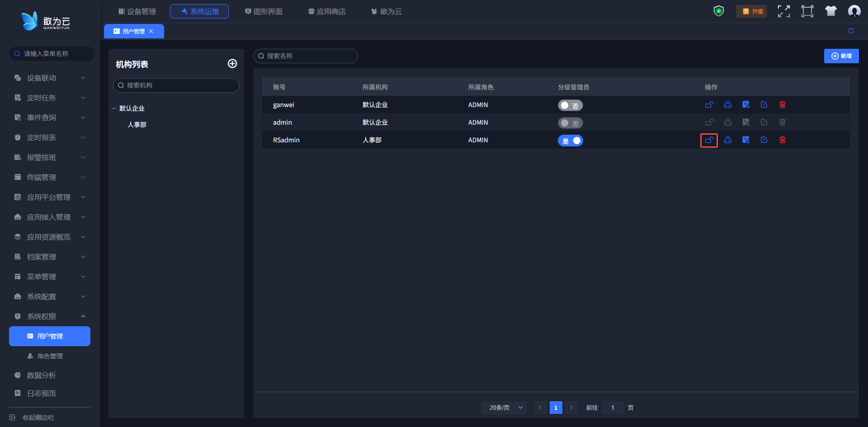Open the theme shirt icon
The height and width of the screenshot is (427, 868).
[x=831, y=11]
